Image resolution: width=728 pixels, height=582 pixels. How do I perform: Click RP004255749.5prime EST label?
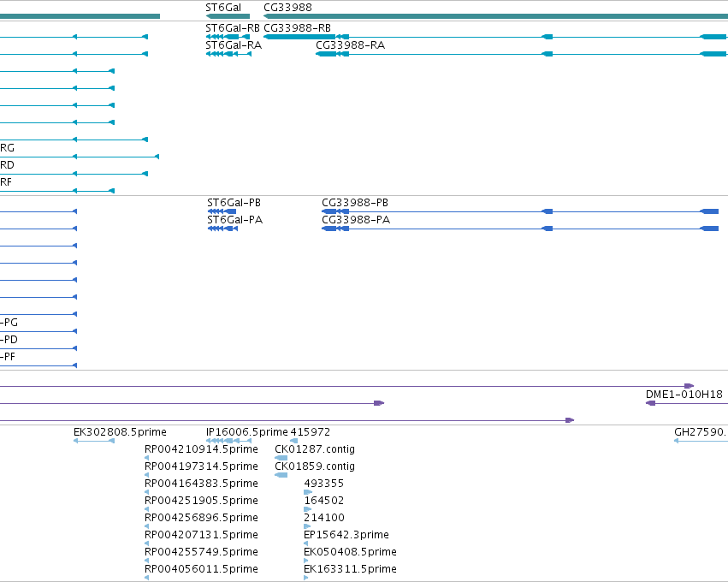coord(201,552)
